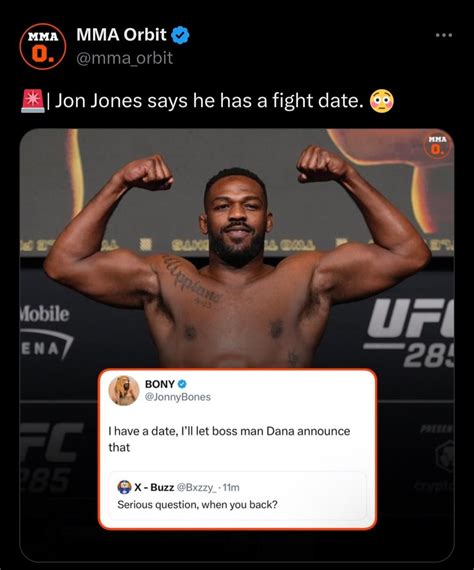Image resolution: width=474 pixels, height=570 pixels.
Task: Open the @JonnyBones handle
Action: click(x=178, y=397)
